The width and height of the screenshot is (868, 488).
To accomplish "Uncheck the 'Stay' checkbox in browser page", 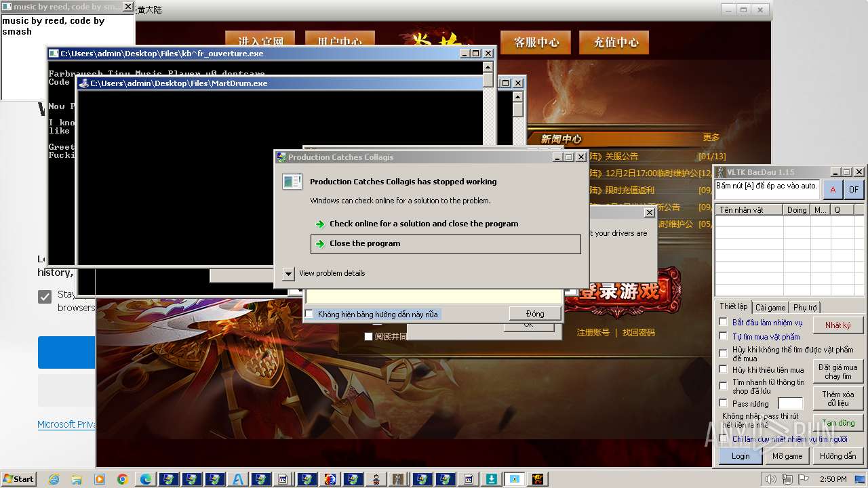I will point(45,297).
